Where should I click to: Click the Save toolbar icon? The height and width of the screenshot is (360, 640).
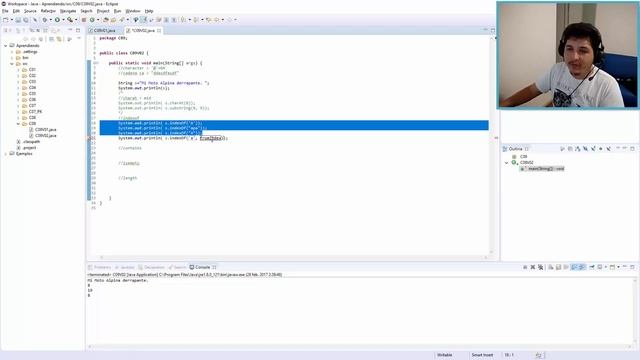(x=18, y=20)
